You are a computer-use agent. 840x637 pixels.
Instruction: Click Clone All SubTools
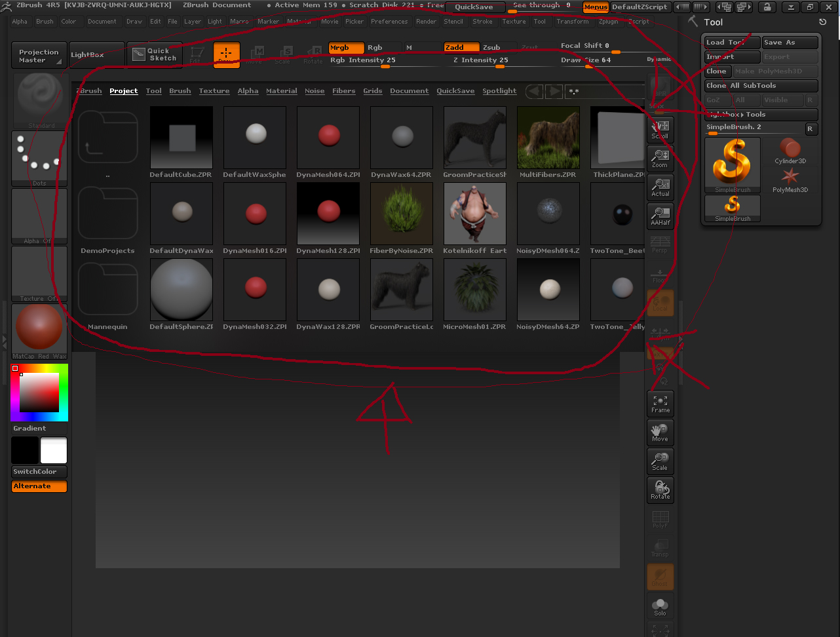[x=761, y=86]
